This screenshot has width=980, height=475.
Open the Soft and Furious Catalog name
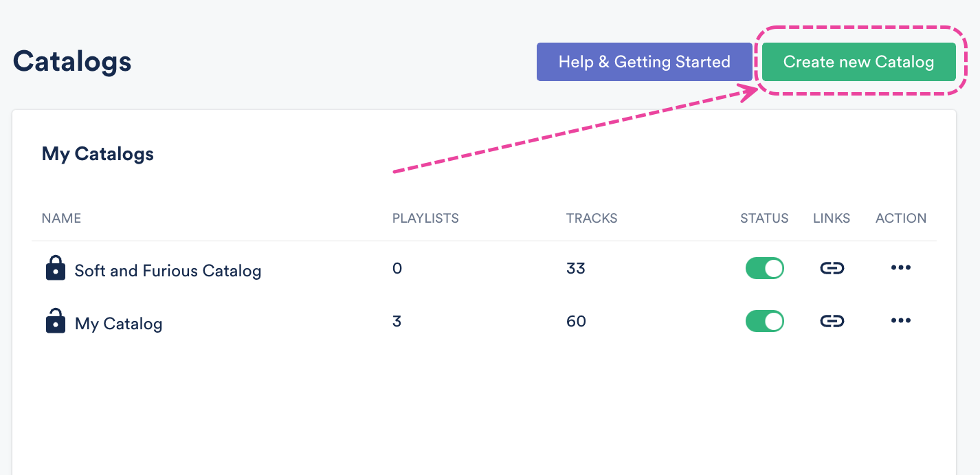pyautogui.click(x=168, y=271)
